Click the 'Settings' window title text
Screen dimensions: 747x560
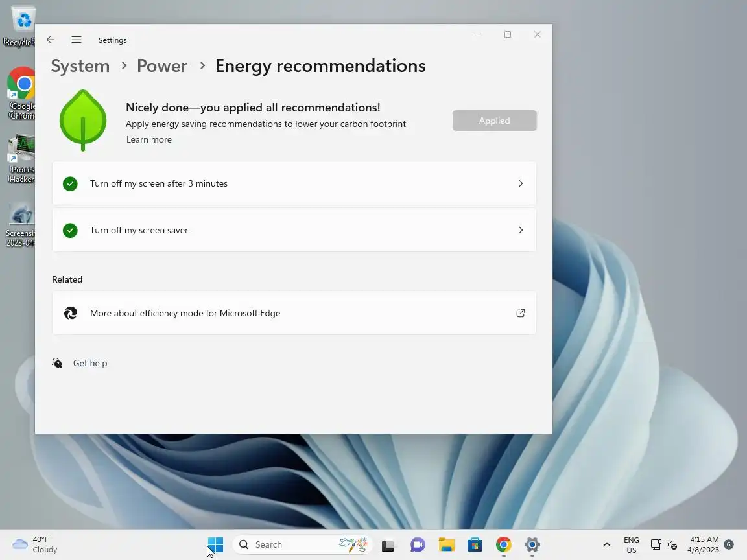pyautogui.click(x=112, y=40)
